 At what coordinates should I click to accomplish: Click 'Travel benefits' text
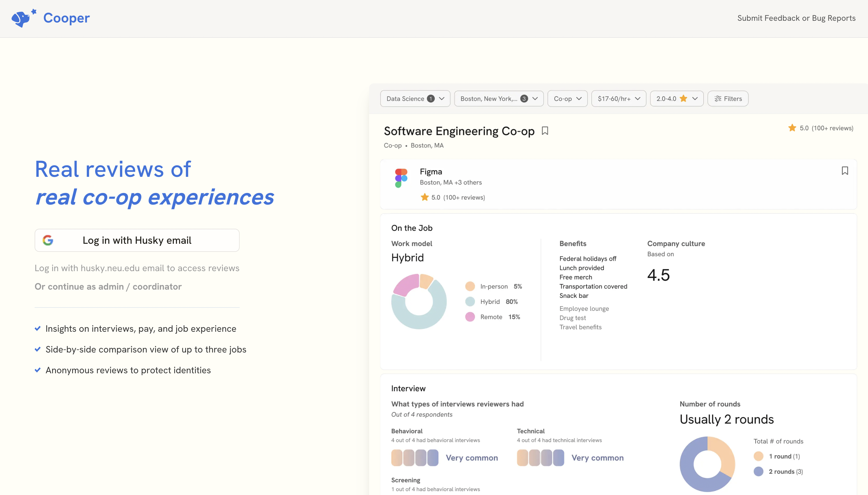[x=580, y=327]
